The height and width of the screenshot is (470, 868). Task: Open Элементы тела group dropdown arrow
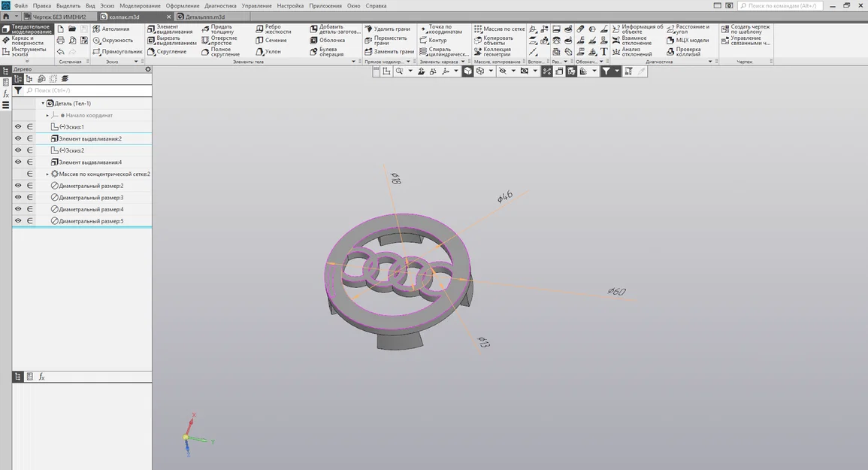click(354, 62)
